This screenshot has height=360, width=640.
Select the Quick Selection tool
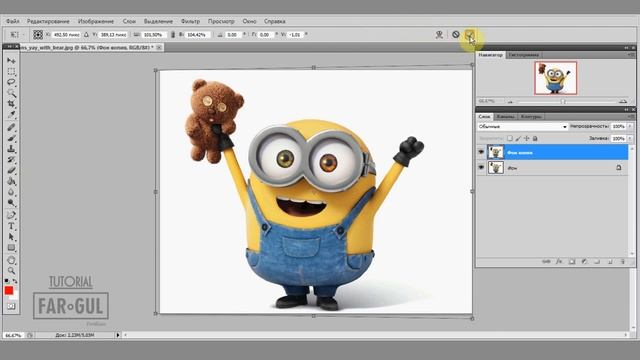pos(11,93)
